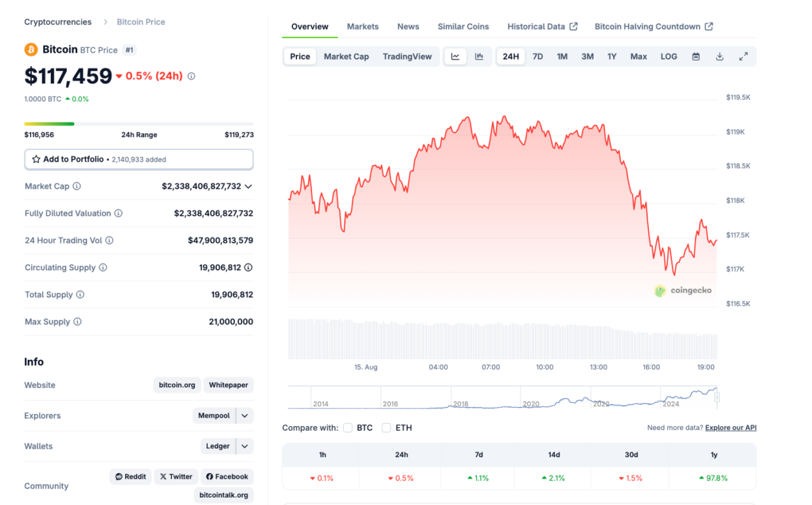The height and width of the screenshot is (505, 812).
Task: Click info icon next to 19,906,812 circulating value
Action: coord(248,268)
